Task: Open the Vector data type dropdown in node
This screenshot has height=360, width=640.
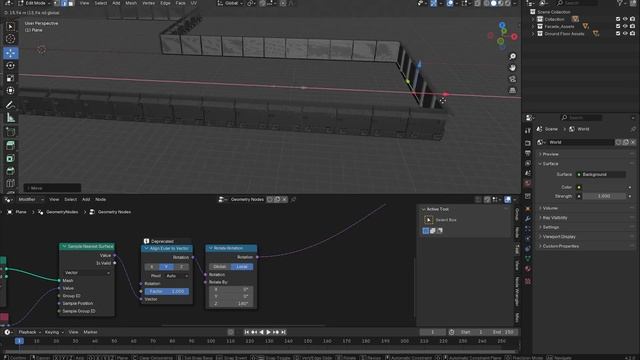Action: [87, 273]
